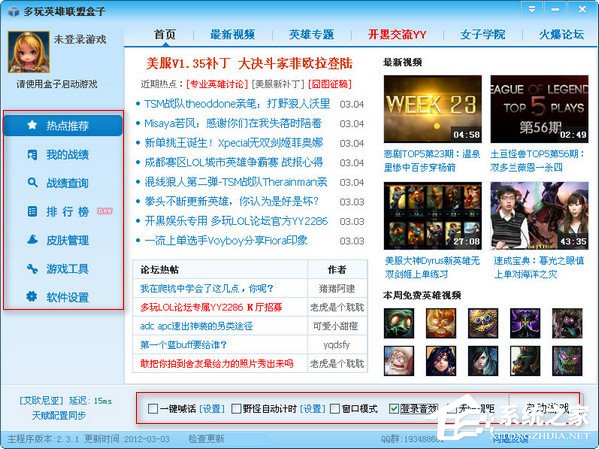Click the player avatar picture
Image resolution: width=599 pixels, height=449 pixels.
pos(29,52)
